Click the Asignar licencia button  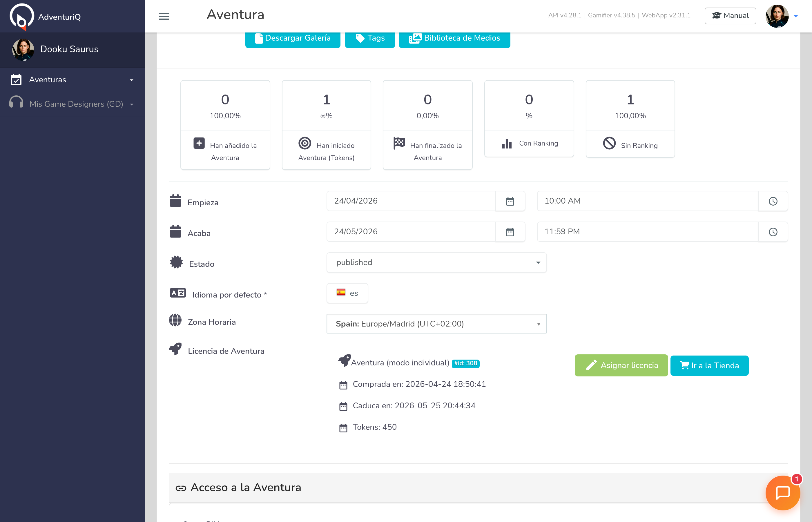click(621, 365)
